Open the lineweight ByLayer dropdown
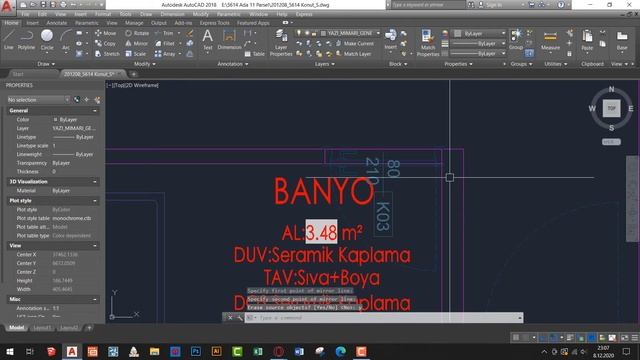The height and width of the screenshot is (360, 640). [x=478, y=43]
